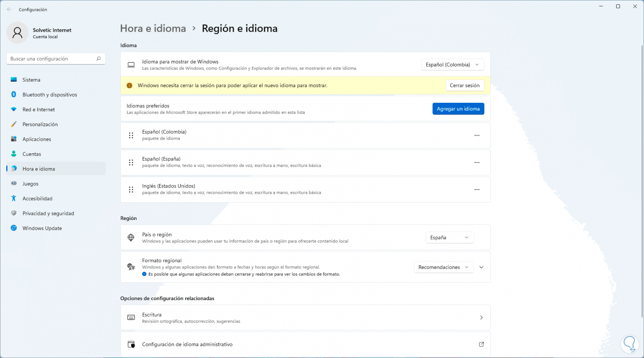644x358 pixels.
Task: Go back to Hora e idioma breadcrumb
Action: tap(153, 29)
